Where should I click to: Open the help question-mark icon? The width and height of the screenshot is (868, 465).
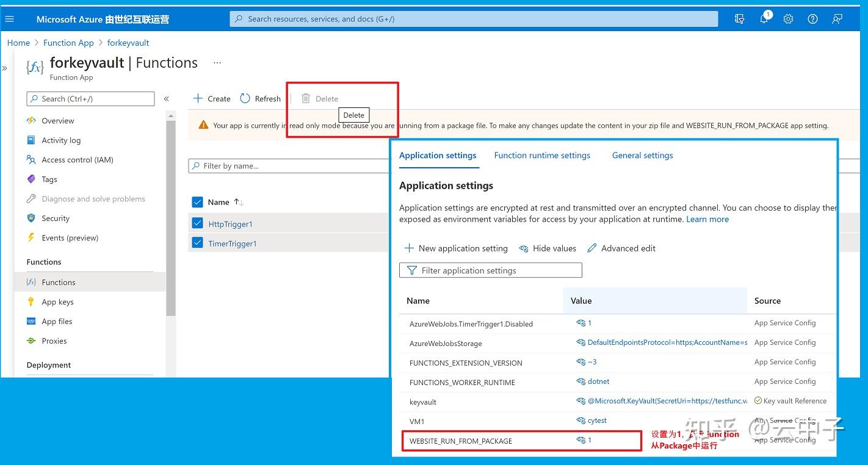(812, 19)
